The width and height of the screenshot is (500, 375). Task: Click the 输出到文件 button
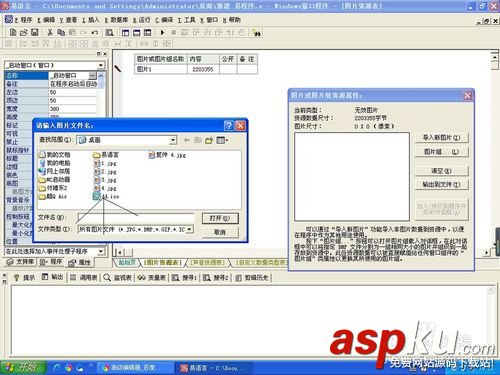point(442,184)
